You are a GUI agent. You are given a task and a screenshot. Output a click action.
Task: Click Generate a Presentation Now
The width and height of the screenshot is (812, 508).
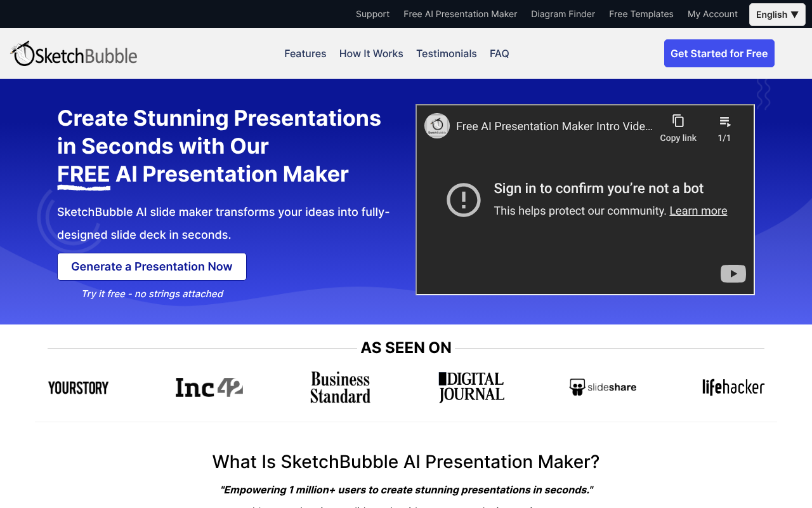[x=152, y=266]
